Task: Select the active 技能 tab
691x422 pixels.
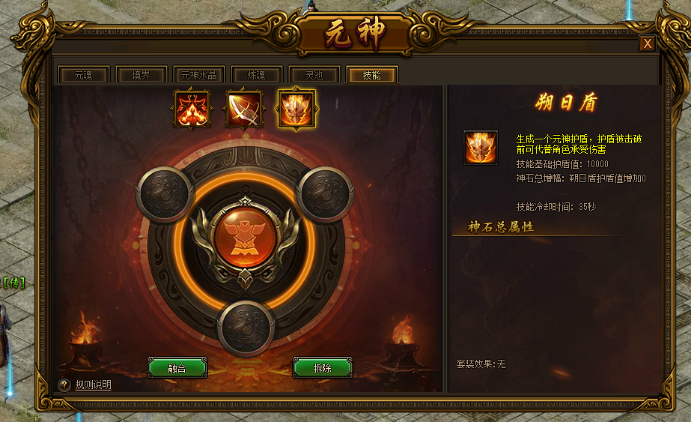Action: [x=372, y=75]
